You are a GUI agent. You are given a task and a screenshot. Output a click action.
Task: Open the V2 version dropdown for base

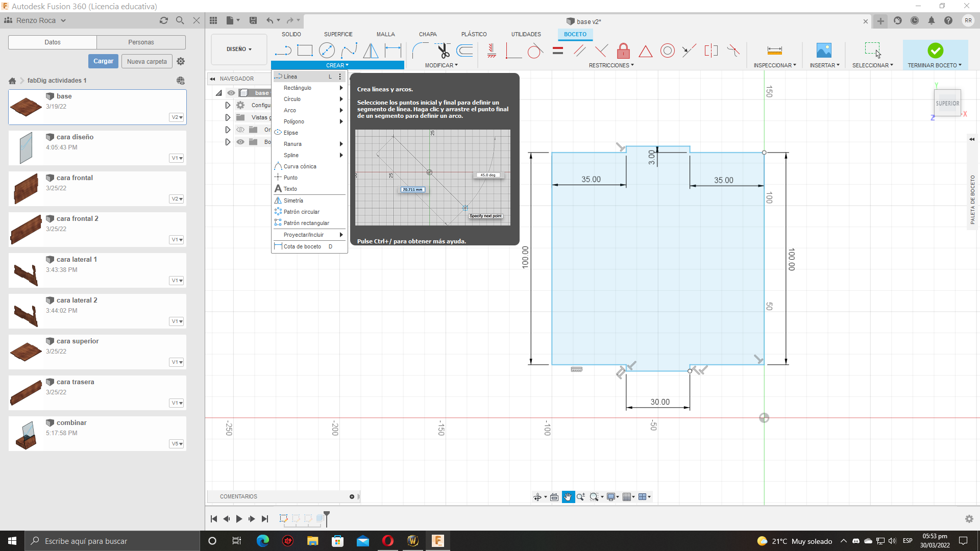[x=177, y=117]
